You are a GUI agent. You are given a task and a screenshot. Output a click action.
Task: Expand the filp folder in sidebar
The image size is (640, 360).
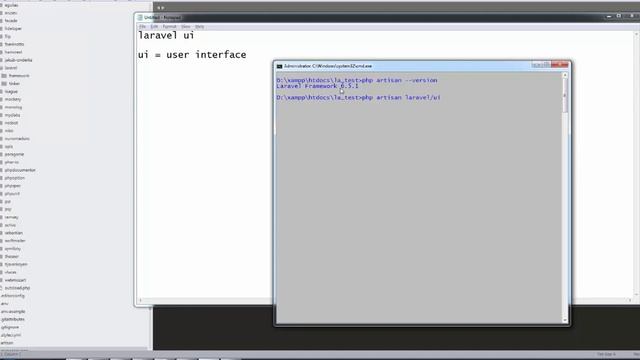coord(7,36)
